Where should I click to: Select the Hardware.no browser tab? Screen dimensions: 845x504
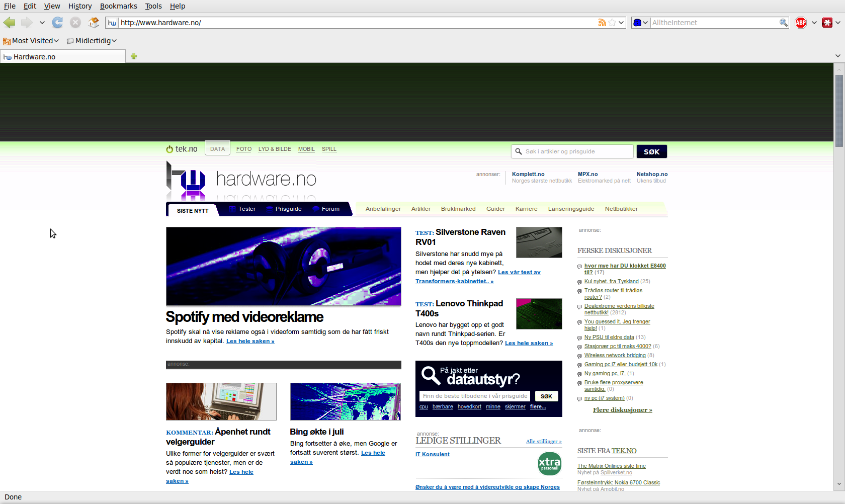click(x=63, y=56)
